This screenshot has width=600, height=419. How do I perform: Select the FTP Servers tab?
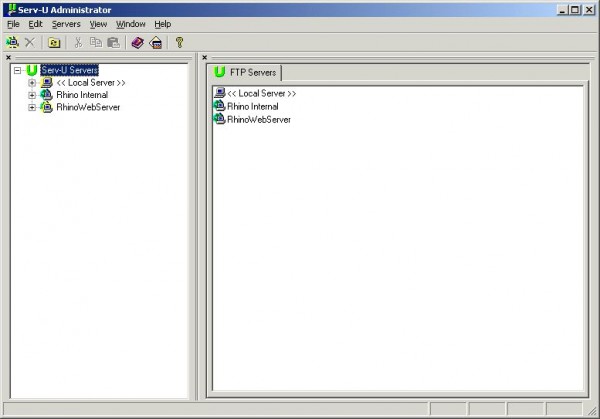pos(245,72)
